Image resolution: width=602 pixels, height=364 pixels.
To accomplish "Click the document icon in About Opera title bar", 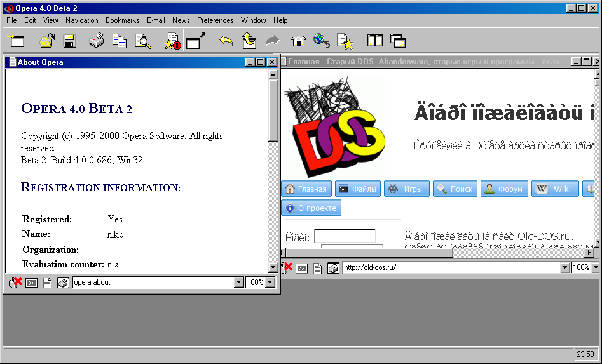I will tap(13, 62).
